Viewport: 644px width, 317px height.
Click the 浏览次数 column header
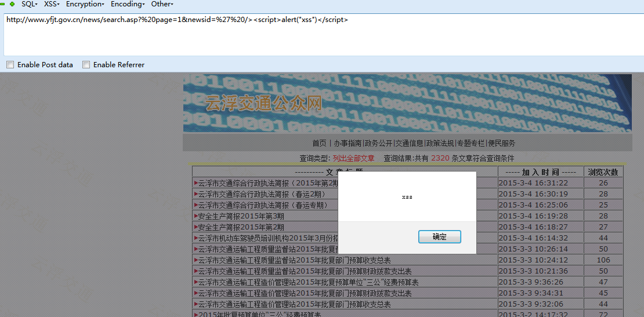pos(603,172)
